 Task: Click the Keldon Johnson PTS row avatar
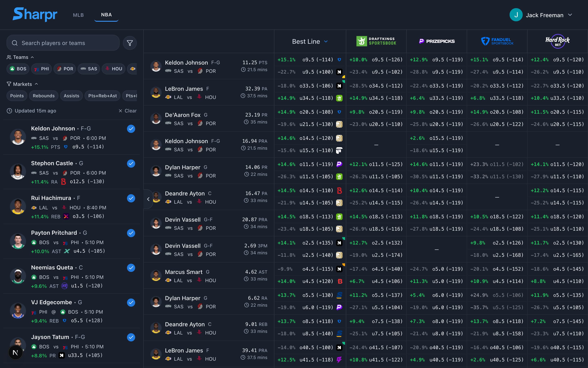(x=156, y=66)
